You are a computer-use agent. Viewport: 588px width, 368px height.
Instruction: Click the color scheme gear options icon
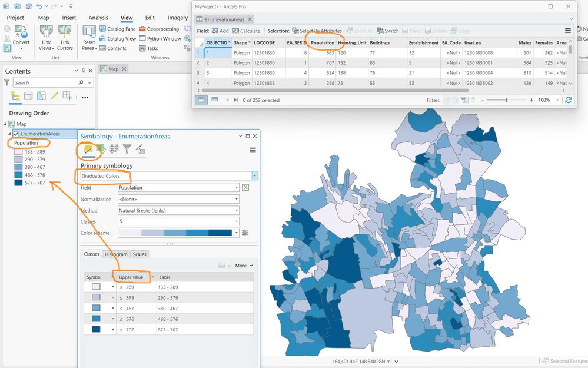245,233
